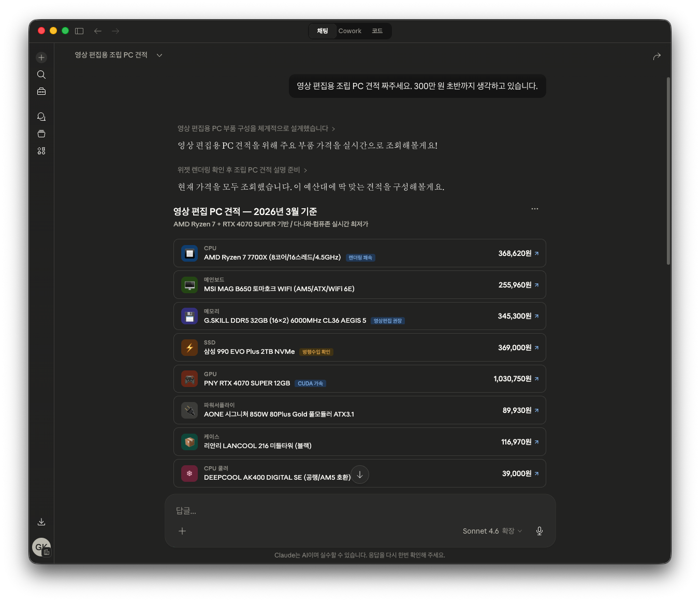Open the Sonnet 4.6 model selector
The image size is (700, 602).
pyautogui.click(x=492, y=531)
